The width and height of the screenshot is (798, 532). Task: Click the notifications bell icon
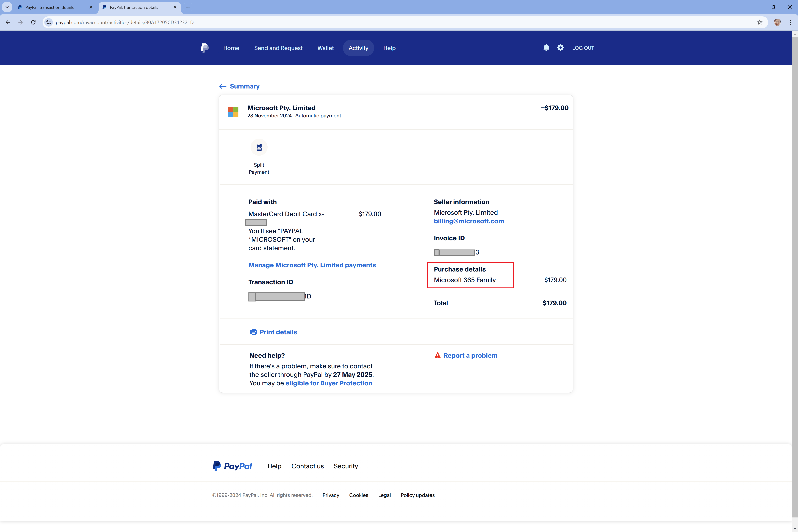[546, 48]
